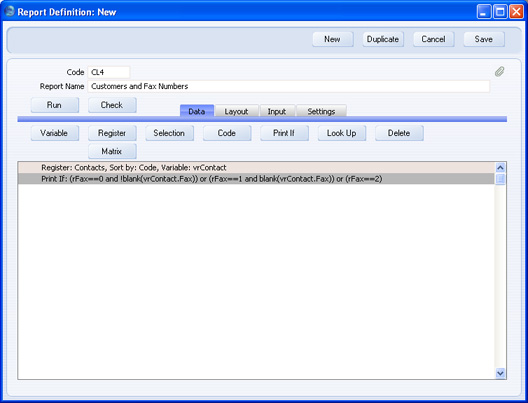
Task: Save the report definition
Action: pyautogui.click(x=484, y=39)
